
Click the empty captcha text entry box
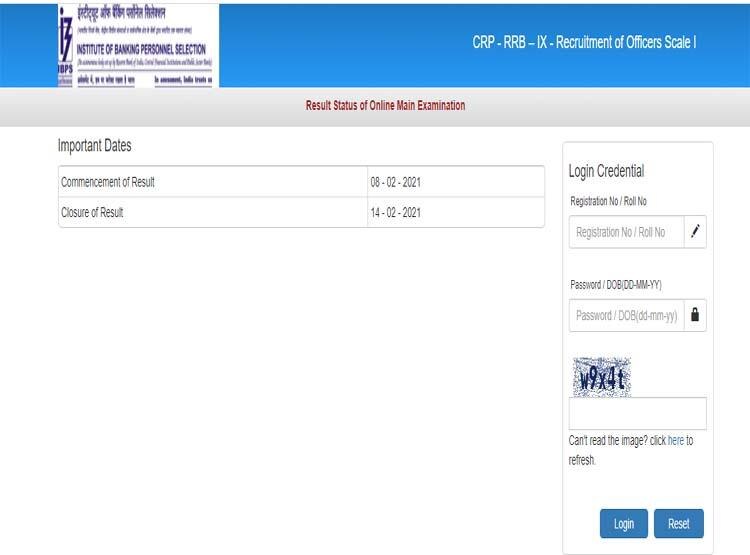coord(637,413)
